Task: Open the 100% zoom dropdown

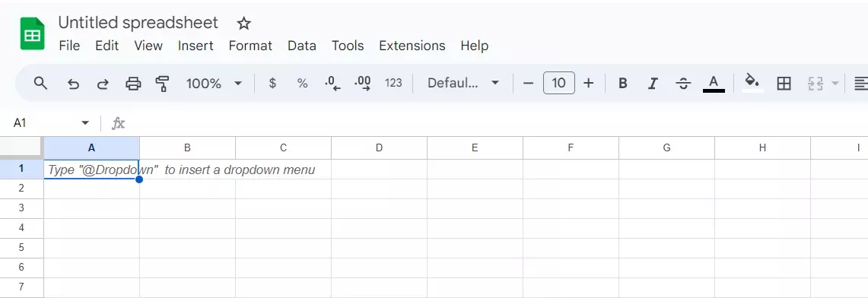Action: pos(215,84)
